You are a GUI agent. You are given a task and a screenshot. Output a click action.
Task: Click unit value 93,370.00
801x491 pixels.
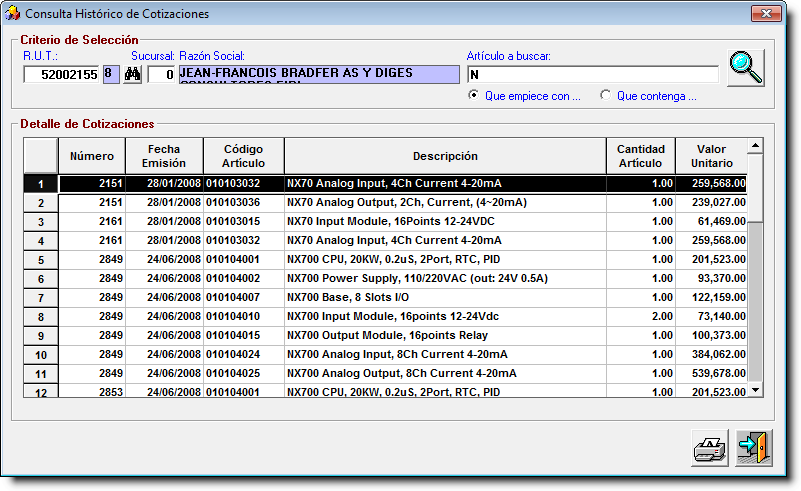722,278
